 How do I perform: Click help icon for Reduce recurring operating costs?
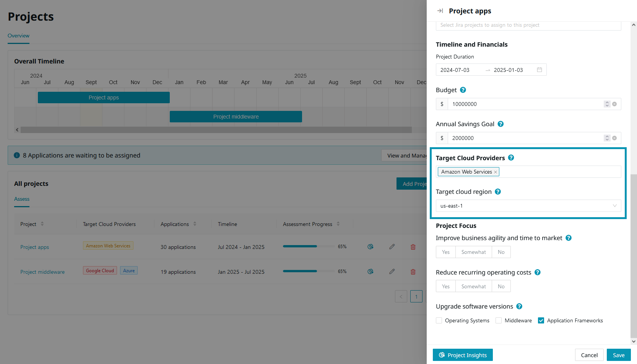(537, 273)
